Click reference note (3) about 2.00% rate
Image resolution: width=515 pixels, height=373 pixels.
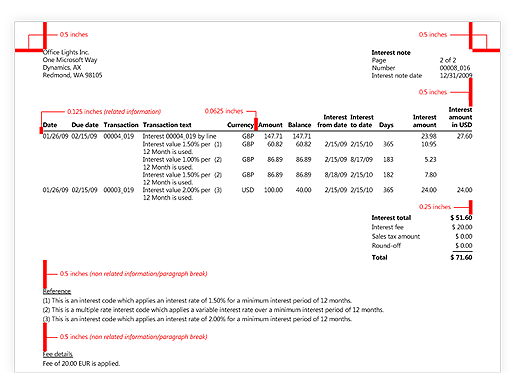click(197, 319)
